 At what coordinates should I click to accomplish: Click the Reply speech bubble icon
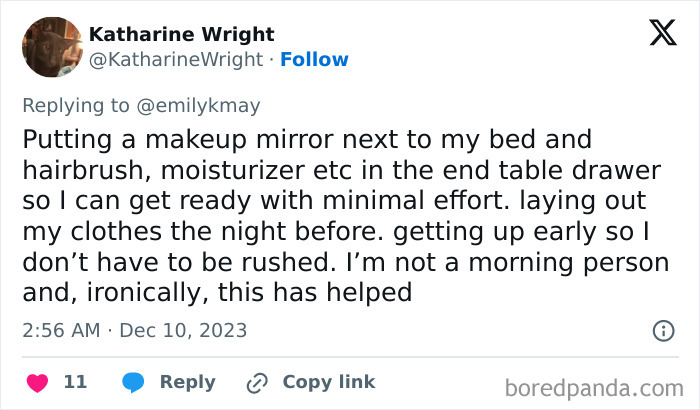[133, 382]
